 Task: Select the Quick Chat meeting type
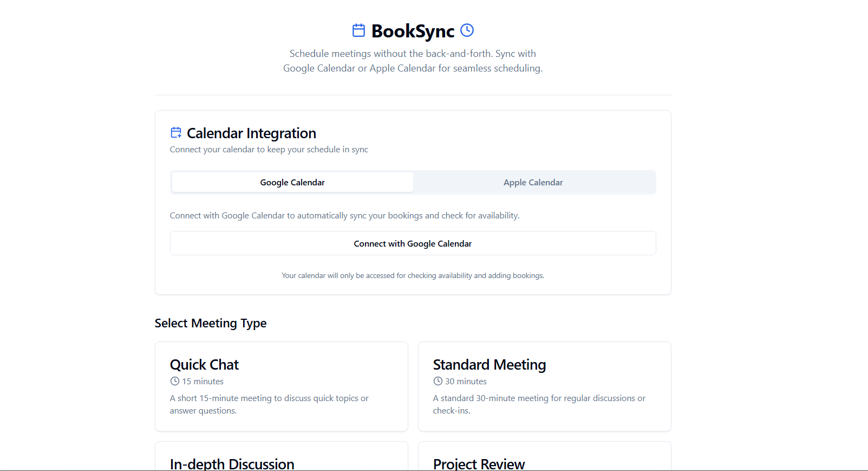(x=281, y=386)
